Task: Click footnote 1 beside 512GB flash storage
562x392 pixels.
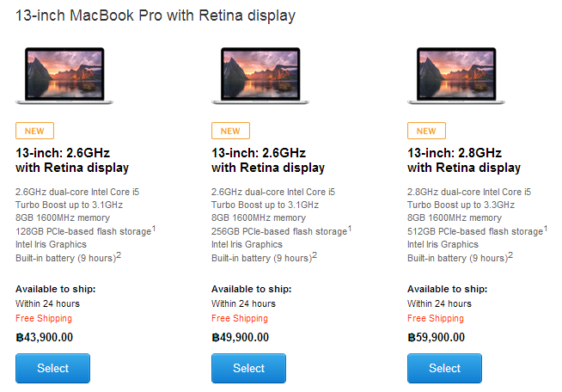Action: pyautogui.click(x=546, y=229)
